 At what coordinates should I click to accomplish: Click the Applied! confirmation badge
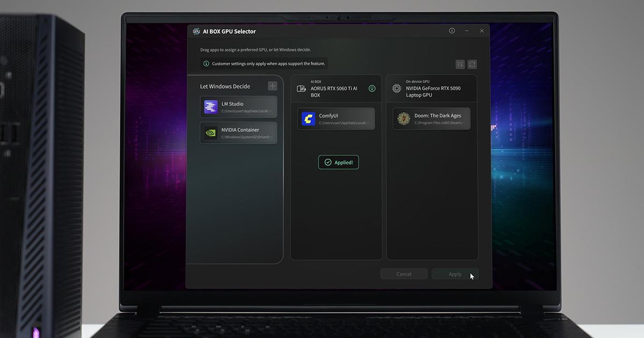coord(338,162)
